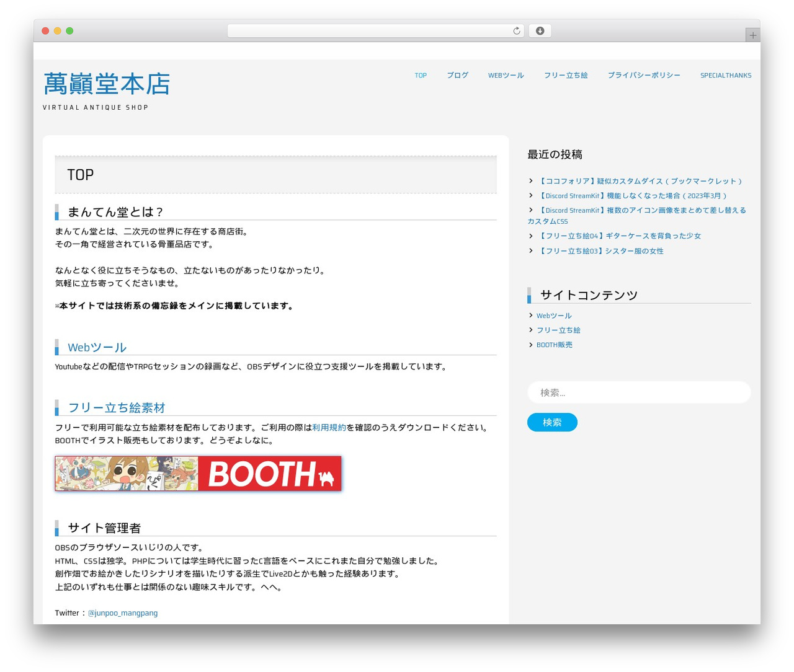794x672 pixels.
Task: Open recent post ココフォリア疑似カスタムダイス
Action: 640,181
